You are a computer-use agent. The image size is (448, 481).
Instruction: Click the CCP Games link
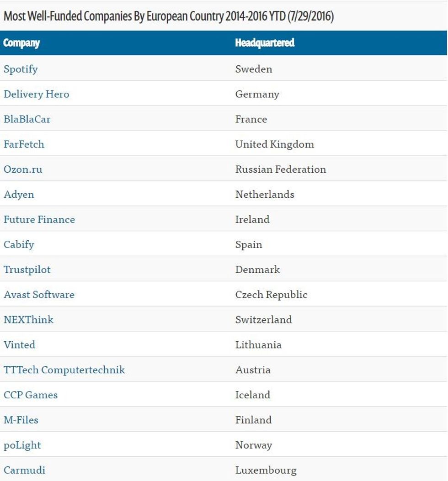(x=31, y=395)
